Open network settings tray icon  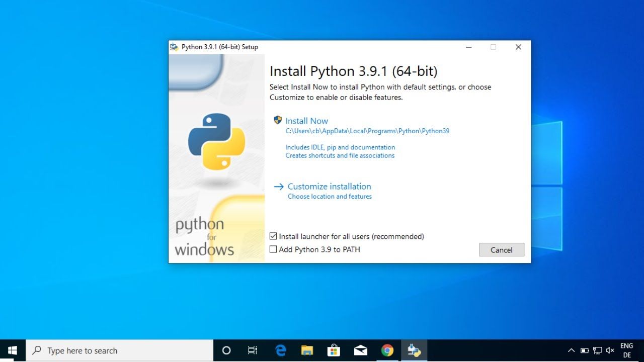coord(598,350)
